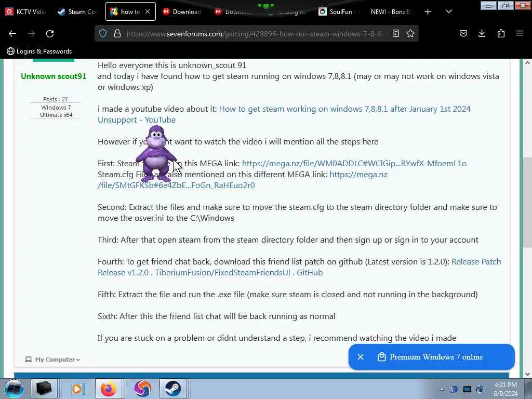Open a new browser tab

428,11
